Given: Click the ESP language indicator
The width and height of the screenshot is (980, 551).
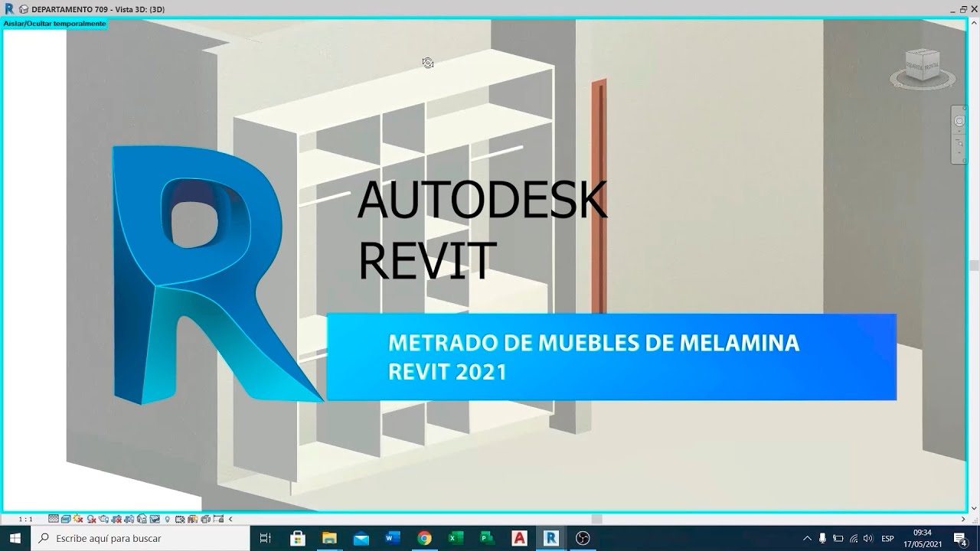Looking at the screenshot, I should pyautogui.click(x=887, y=539).
